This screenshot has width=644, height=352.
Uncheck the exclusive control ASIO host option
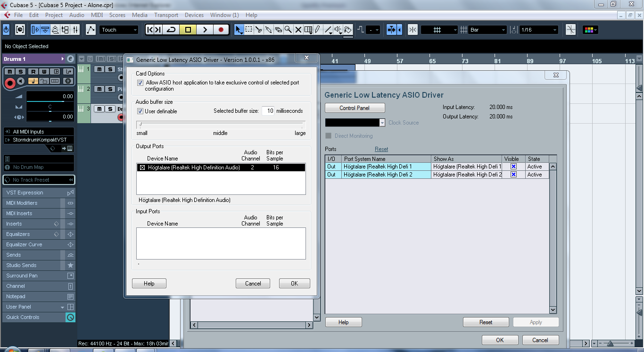pos(140,83)
